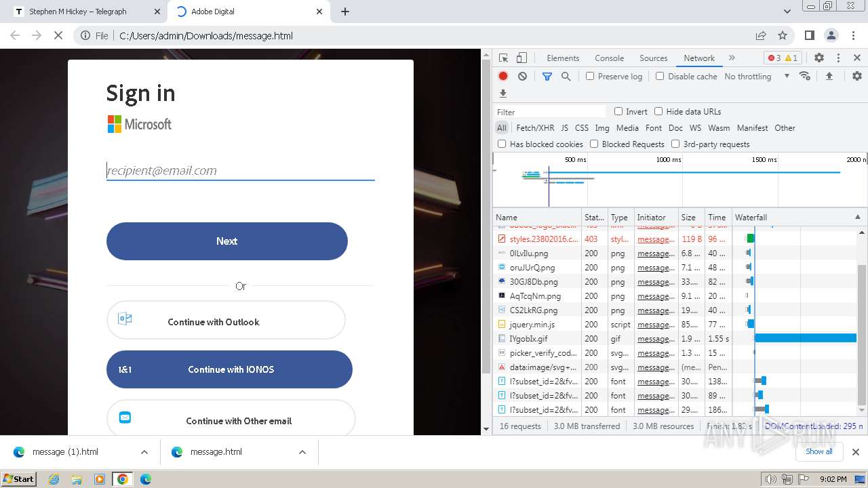Image resolution: width=868 pixels, height=488 pixels.
Task: Enable Disable cache checkbox
Action: tap(660, 77)
